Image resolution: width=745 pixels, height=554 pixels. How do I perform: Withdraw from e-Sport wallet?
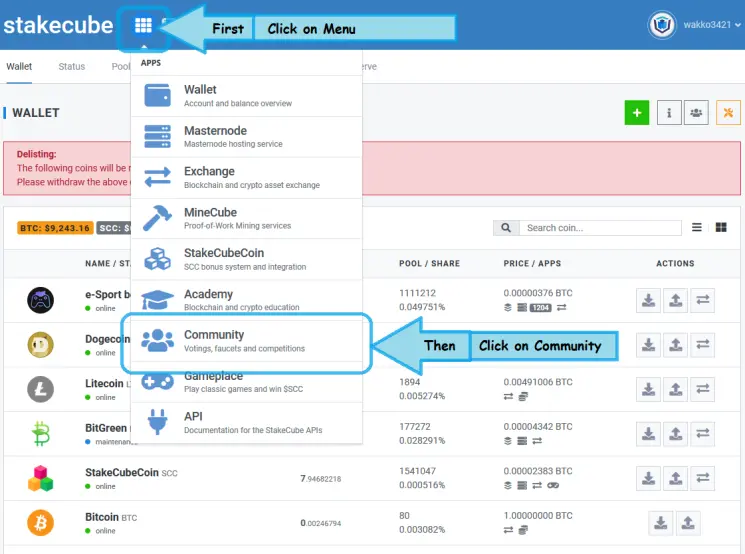pos(676,300)
